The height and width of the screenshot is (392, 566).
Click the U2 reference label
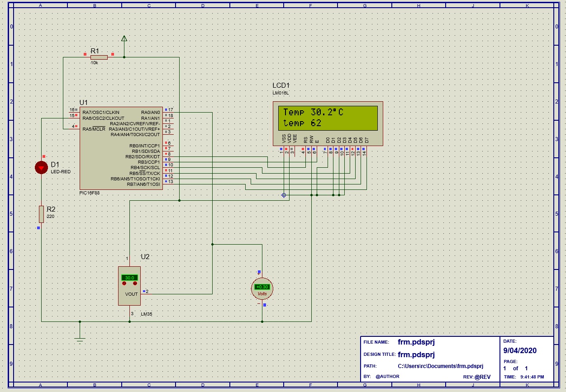tap(145, 257)
